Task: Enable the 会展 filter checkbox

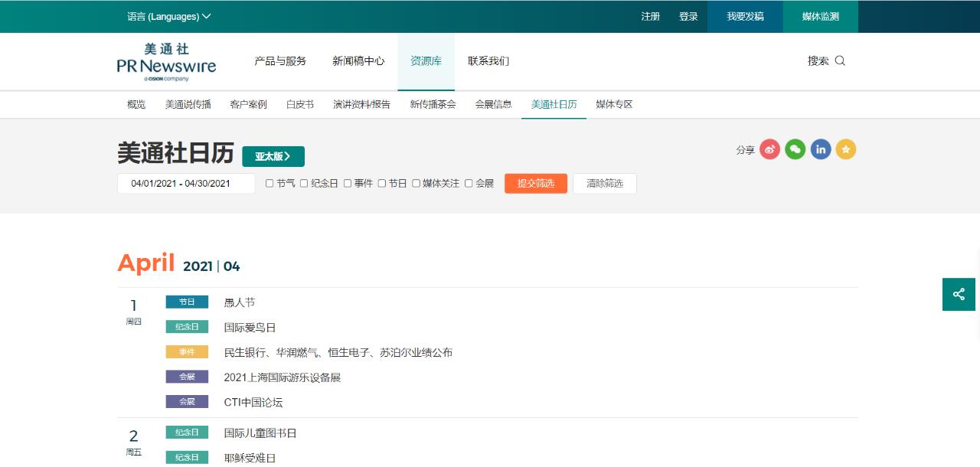Action: click(468, 183)
